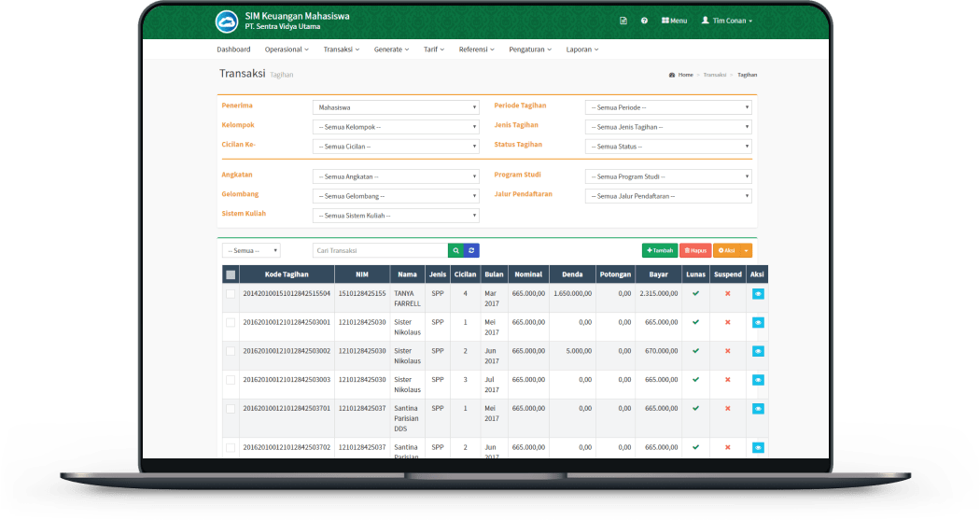Toggle the select-all checkbox in table header
980x520 pixels.
tap(231, 274)
